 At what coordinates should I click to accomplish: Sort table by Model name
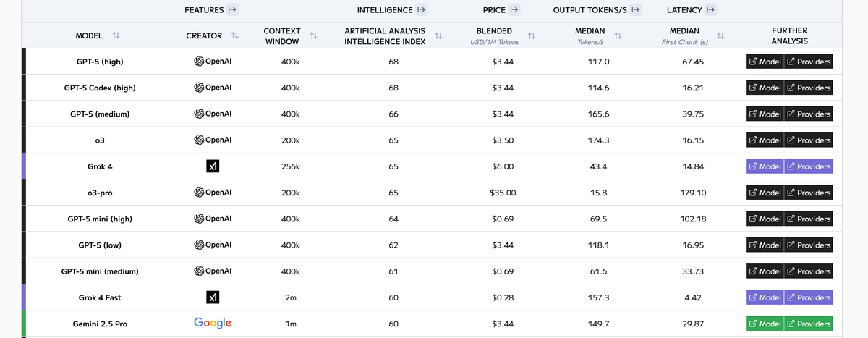point(116,35)
